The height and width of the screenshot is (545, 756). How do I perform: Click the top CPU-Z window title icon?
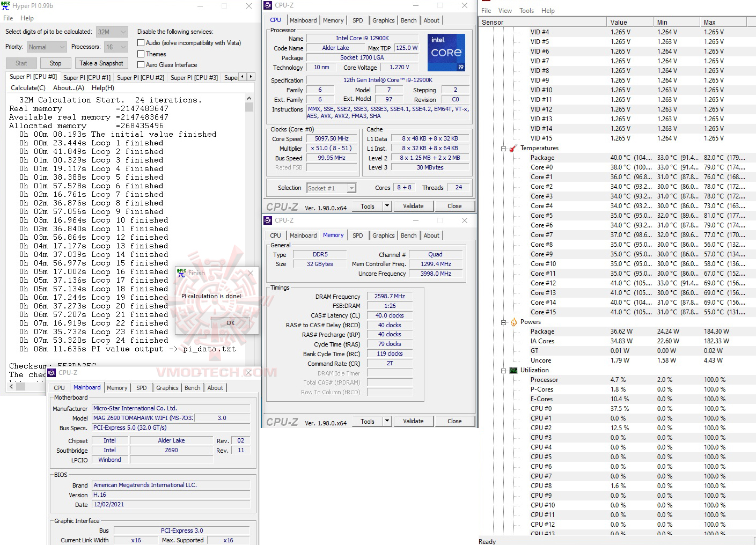[x=268, y=5]
